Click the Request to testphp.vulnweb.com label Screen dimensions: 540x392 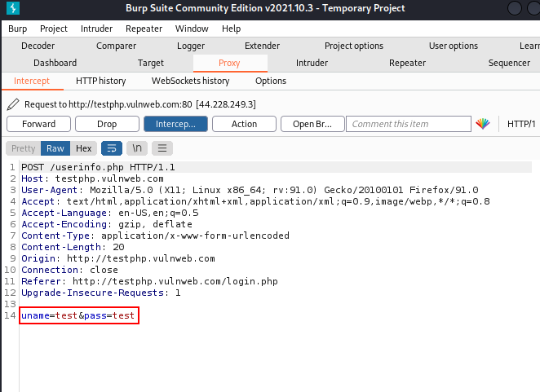point(140,104)
